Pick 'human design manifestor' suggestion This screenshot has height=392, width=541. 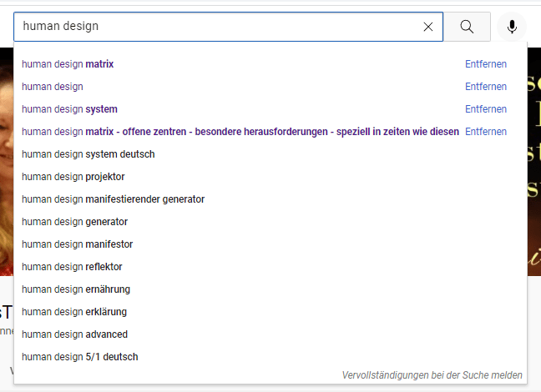point(77,244)
